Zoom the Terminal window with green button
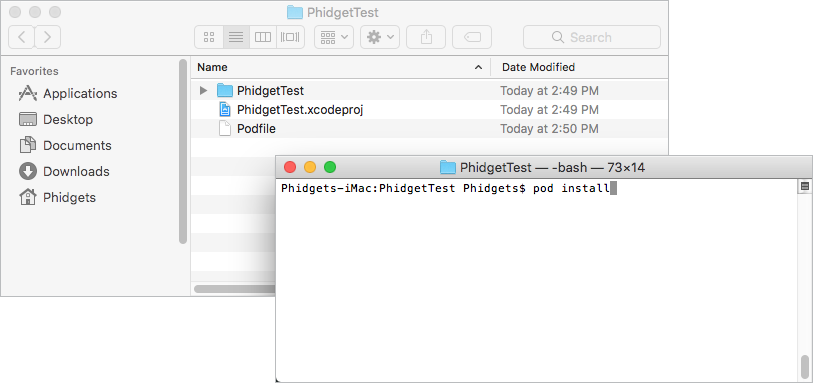This screenshot has width=813, height=383. [x=330, y=167]
